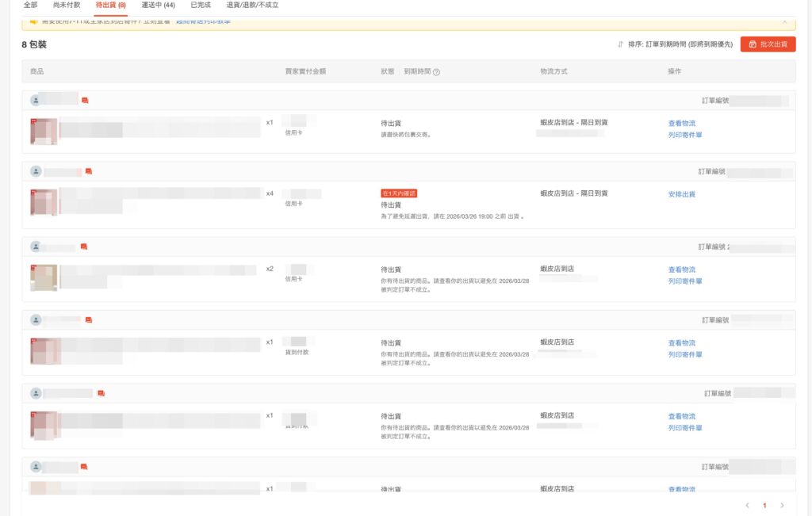Click 批次出貨 button
This screenshot has width=812, height=516.
(768, 44)
